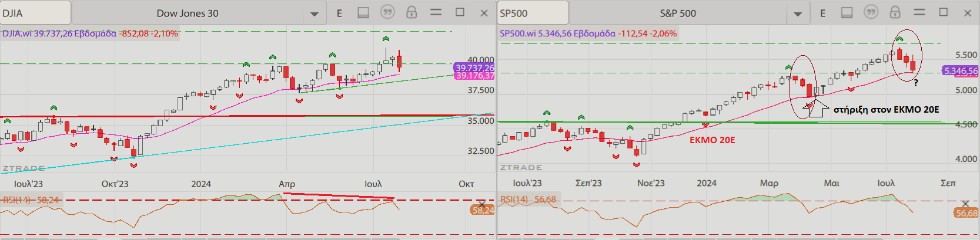Click the SP500.wi 5.346,56 Εβδομάδα info line
Viewport: 980px width, 240px height.
(x=588, y=33)
